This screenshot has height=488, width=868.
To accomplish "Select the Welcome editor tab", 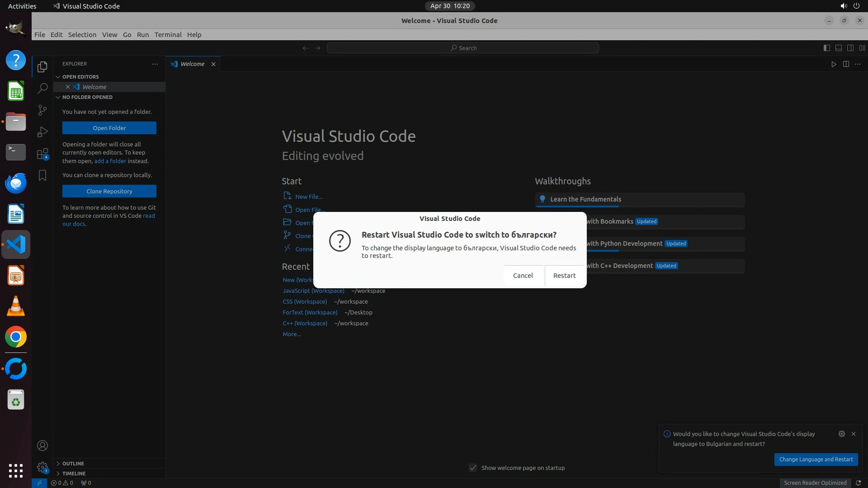I will coord(192,64).
